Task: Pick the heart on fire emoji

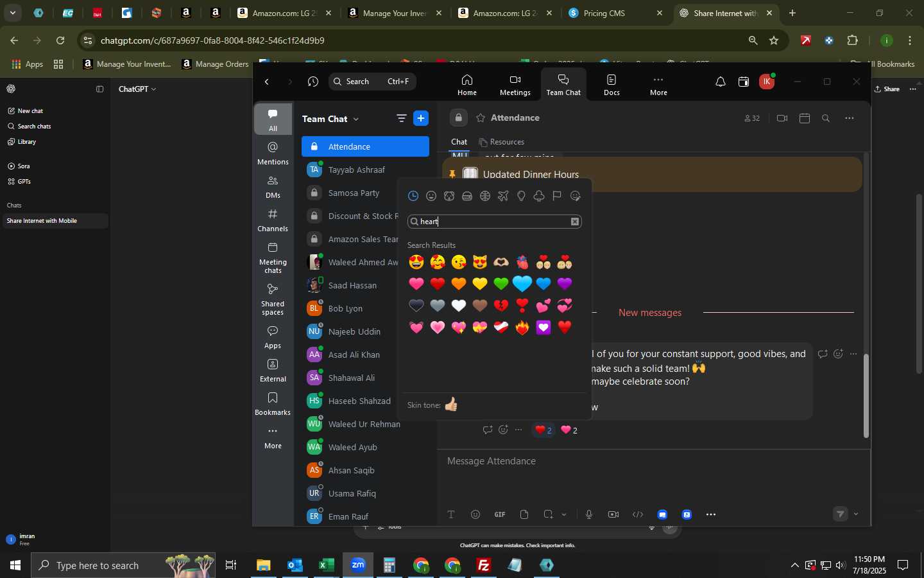Action: tap(522, 328)
